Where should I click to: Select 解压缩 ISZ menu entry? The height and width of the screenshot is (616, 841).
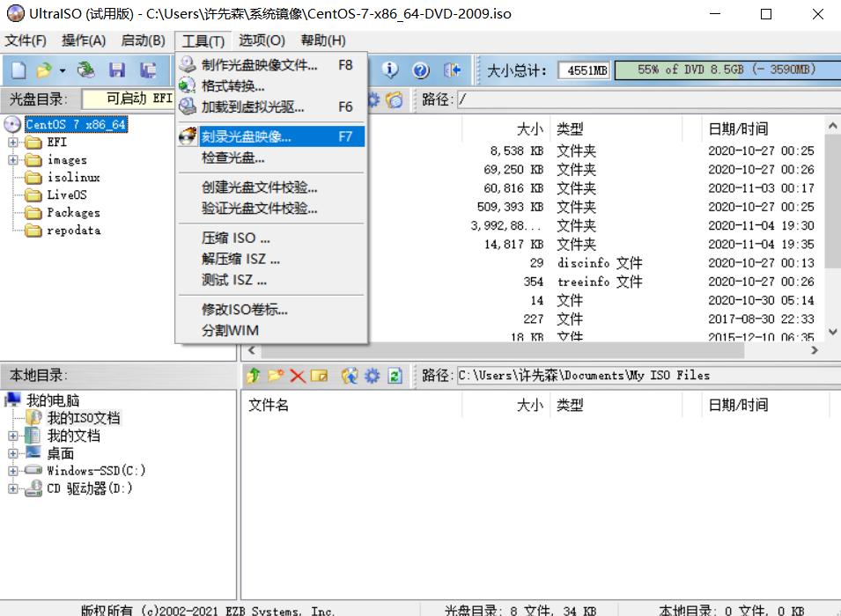pyautogui.click(x=271, y=260)
